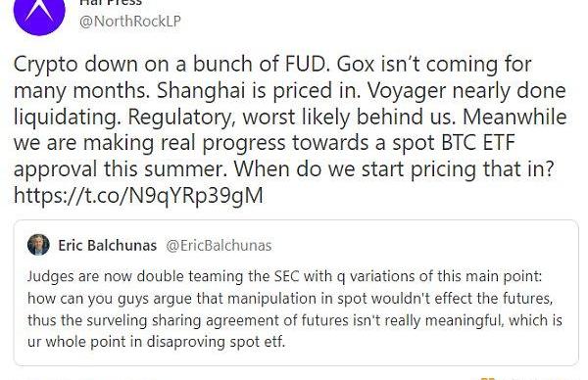Open the https://t.co/N9qYRp39gM link

[x=138, y=195]
